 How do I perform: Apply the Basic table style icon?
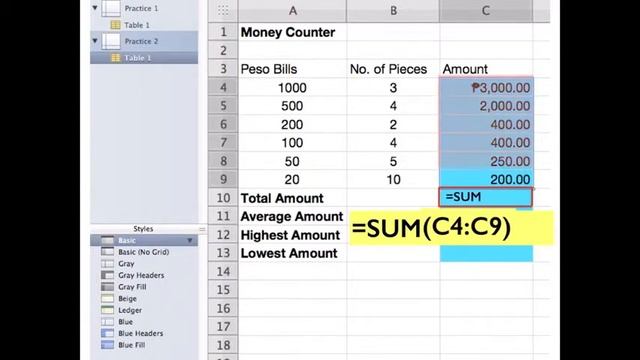[x=107, y=240]
